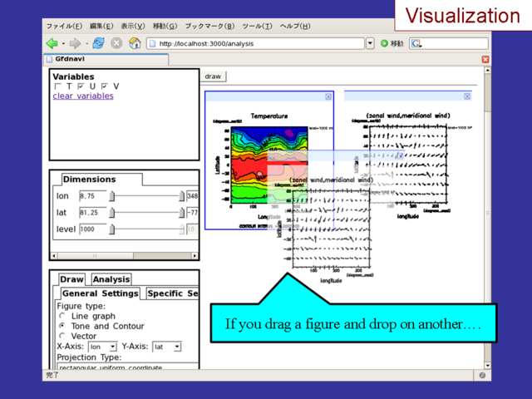Open the ファイル(F) menu

tap(64, 26)
